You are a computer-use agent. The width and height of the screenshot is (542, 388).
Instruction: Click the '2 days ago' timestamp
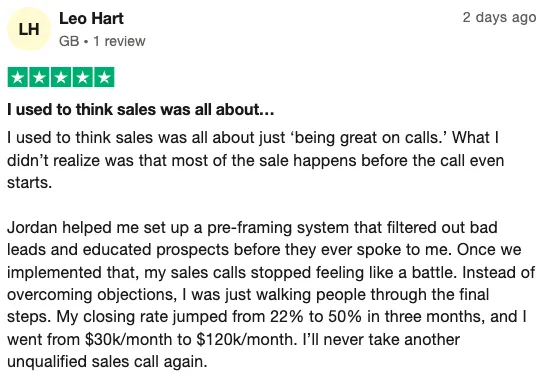[x=499, y=17]
